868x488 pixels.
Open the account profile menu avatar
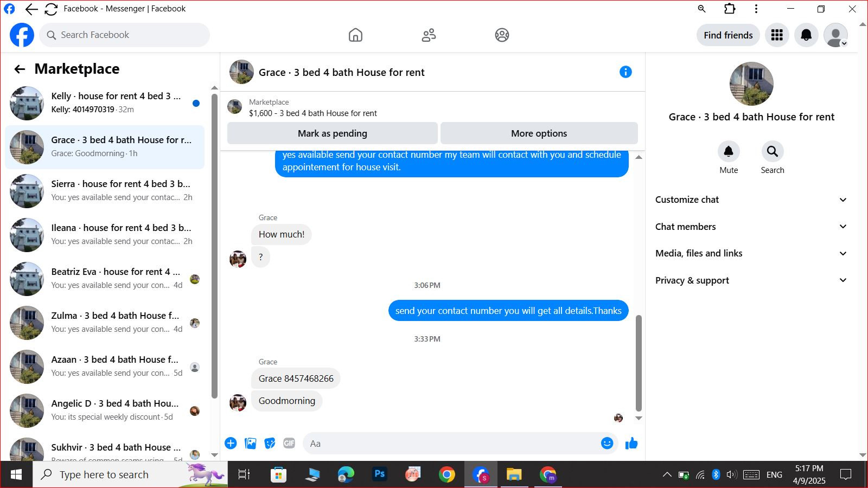pyautogui.click(x=835, y=35)
